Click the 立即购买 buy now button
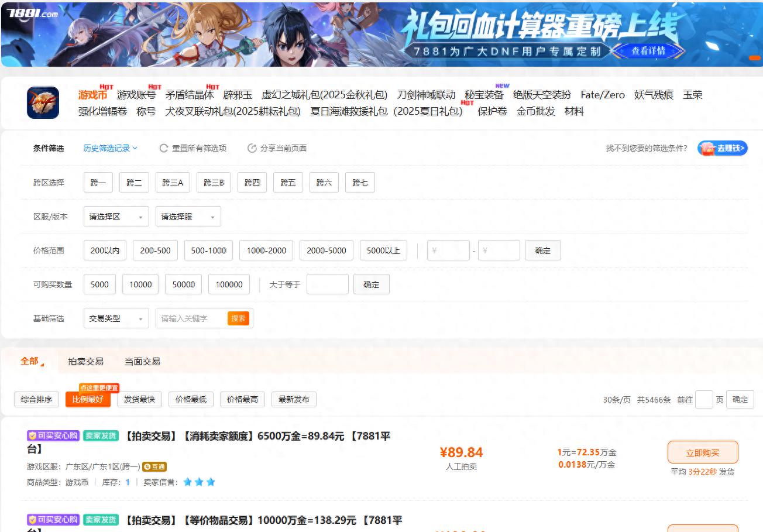Viewport: 763px width, 532px height. [703, 452]
